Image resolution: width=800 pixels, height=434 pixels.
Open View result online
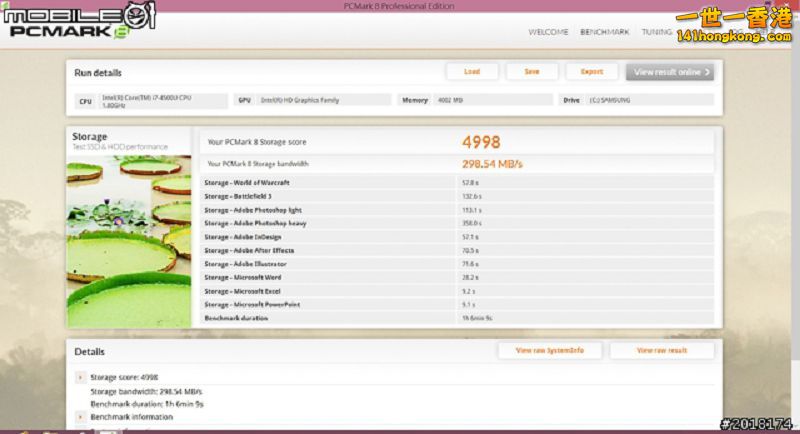tap(670, 72)
